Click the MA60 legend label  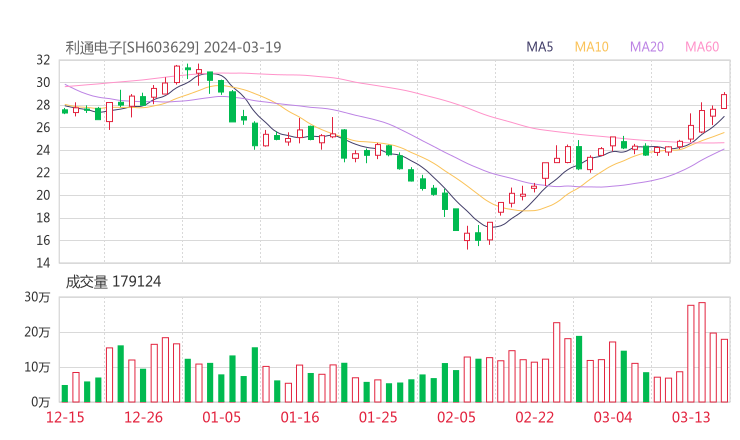point(702,47)
